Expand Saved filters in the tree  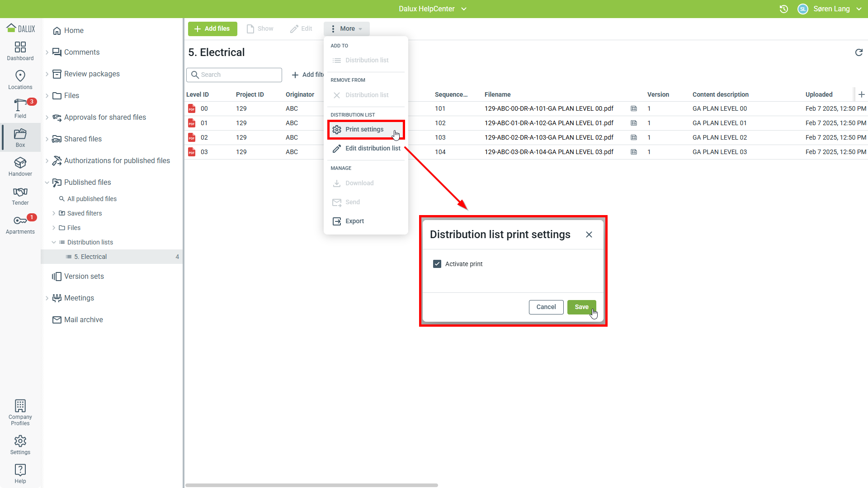(54, 213)
